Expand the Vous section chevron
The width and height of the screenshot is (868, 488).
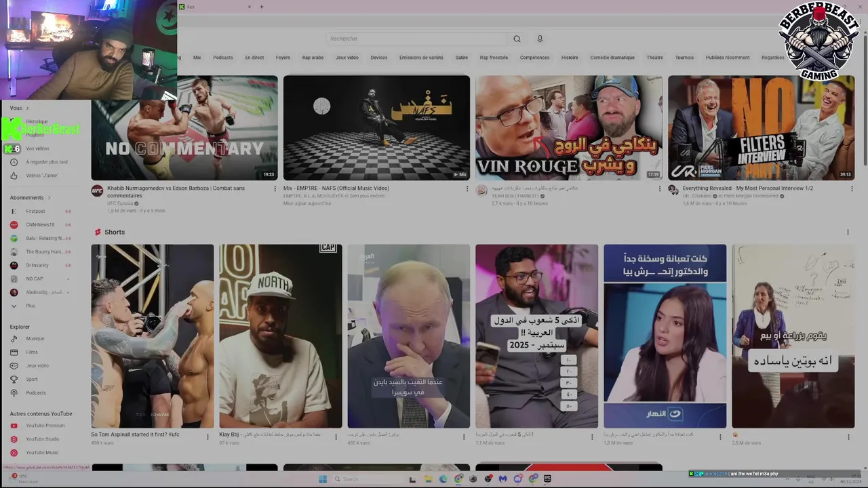[27, 108]
